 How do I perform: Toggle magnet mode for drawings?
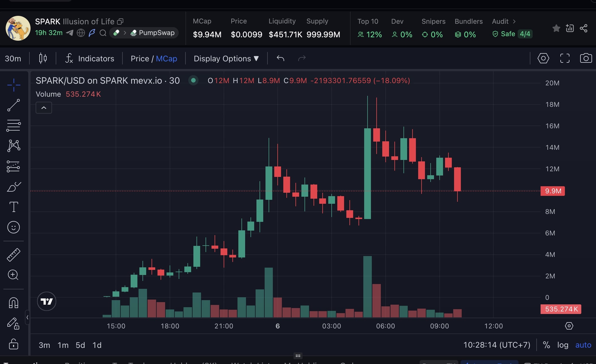pos(14,303)
